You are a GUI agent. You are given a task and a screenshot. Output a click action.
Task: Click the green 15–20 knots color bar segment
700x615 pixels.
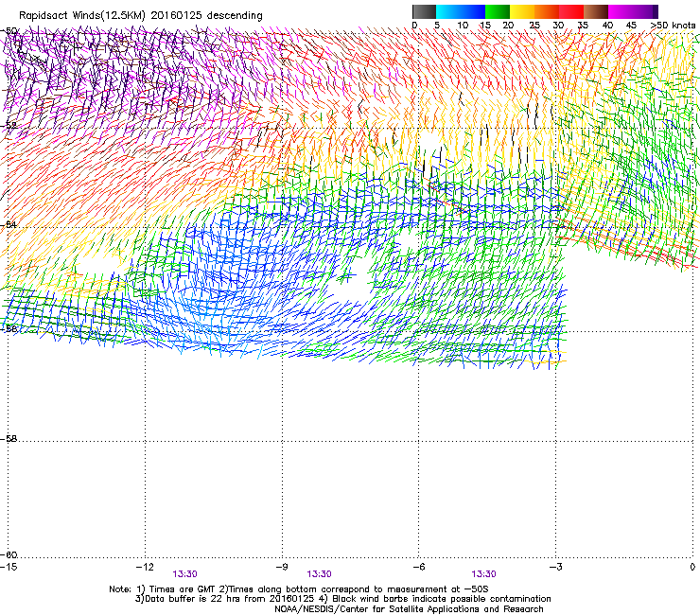tap(498, 11)
